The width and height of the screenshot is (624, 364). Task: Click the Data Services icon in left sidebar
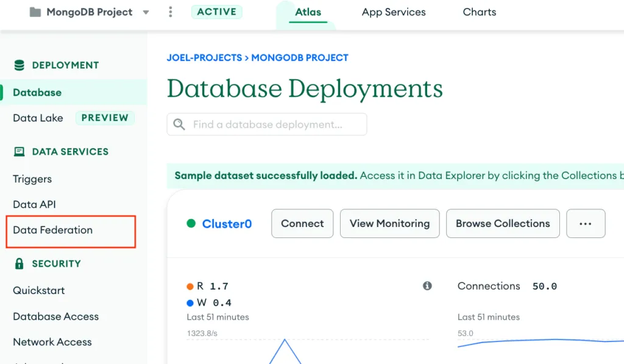coord(19,152)
